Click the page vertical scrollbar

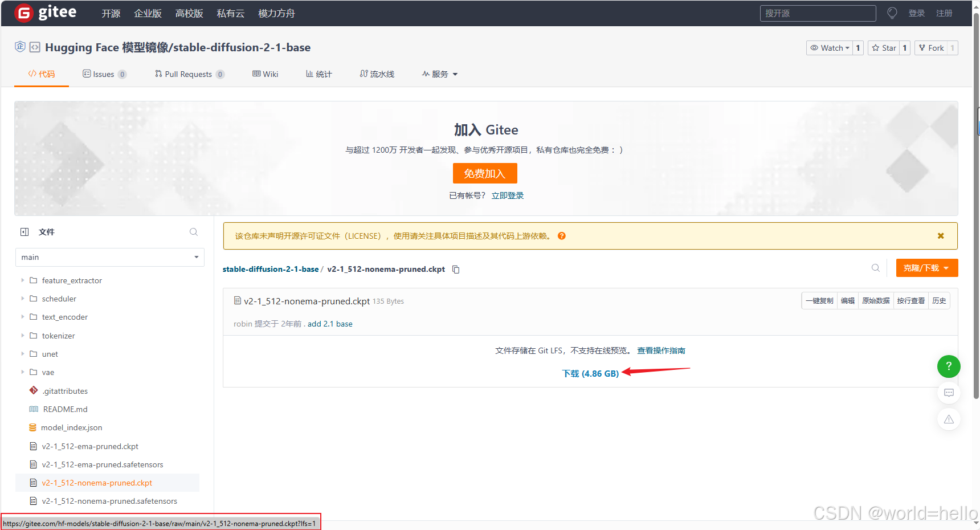(976, 205)
